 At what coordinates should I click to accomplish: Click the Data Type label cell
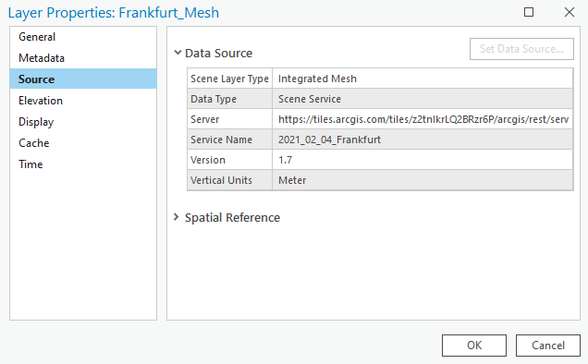coord(229,99)
